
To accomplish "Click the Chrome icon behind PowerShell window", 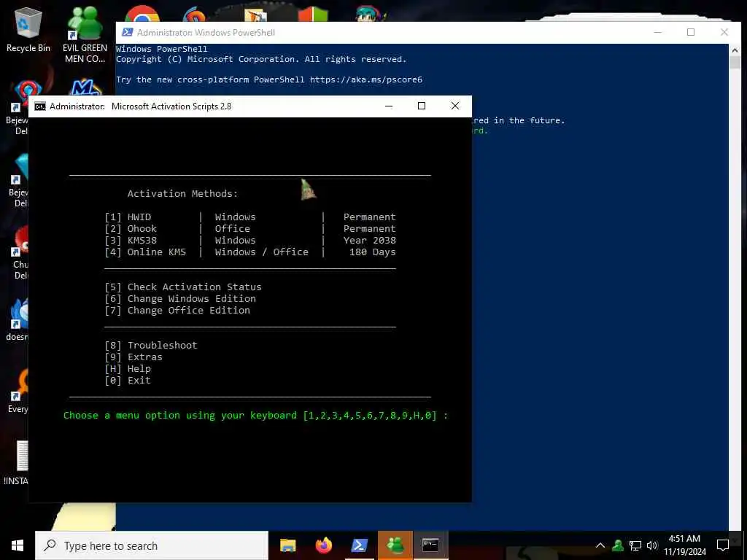I will coord(142,13).
